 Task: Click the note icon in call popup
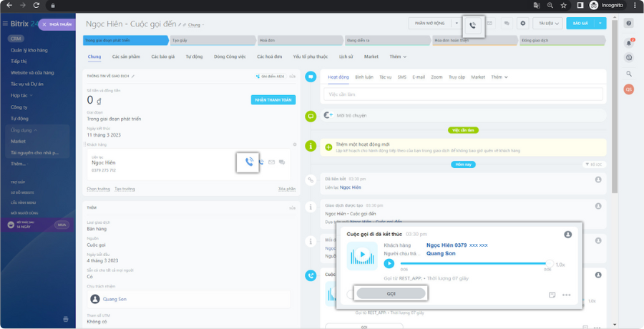552,295
